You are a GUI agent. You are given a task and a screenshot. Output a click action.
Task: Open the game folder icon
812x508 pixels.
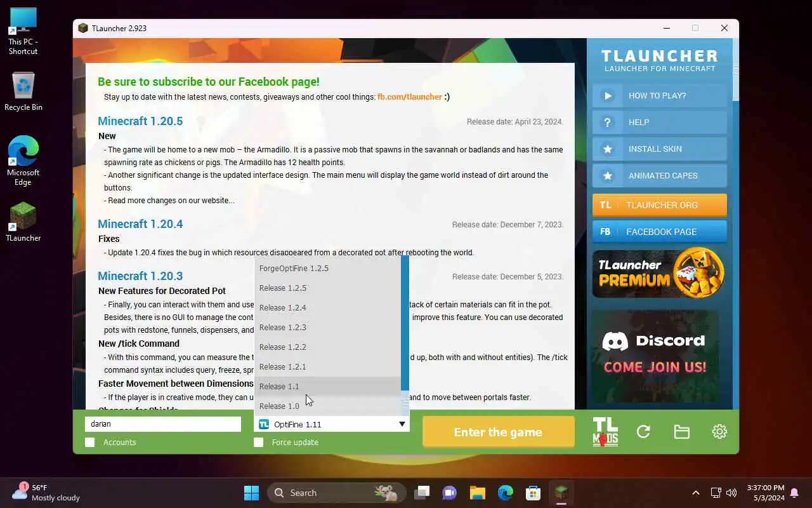[681, 432]
